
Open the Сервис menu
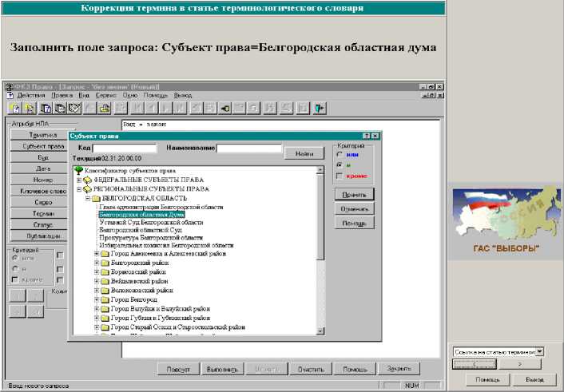105,95
